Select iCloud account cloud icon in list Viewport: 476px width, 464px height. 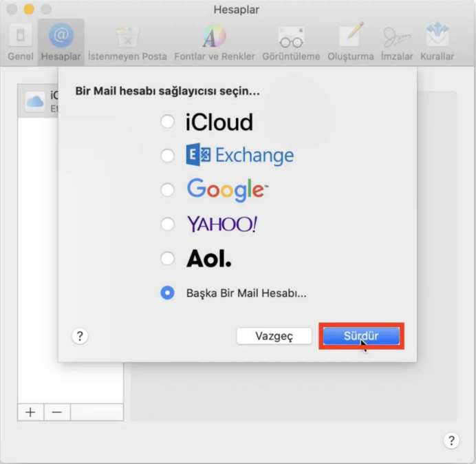(35, 101)
